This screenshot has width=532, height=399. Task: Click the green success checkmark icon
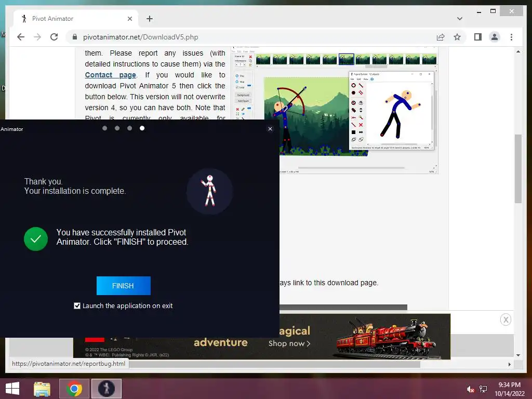[x=36, y=239]
